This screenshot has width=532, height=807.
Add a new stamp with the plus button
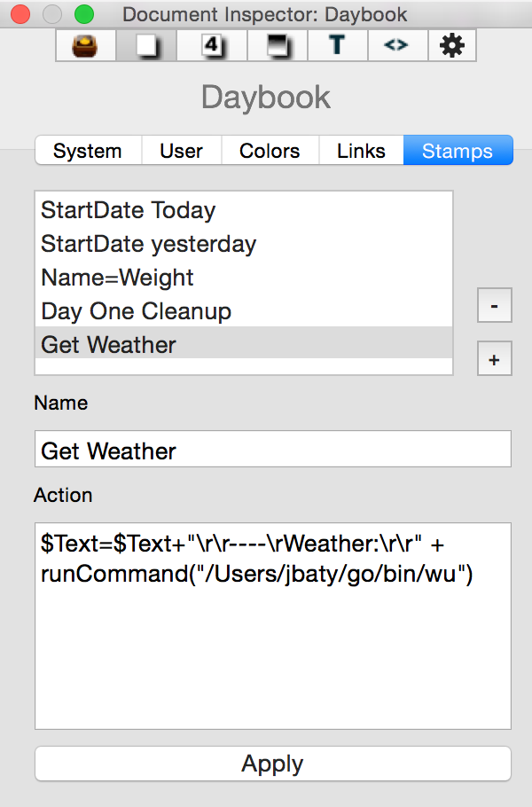coord(495,358)
